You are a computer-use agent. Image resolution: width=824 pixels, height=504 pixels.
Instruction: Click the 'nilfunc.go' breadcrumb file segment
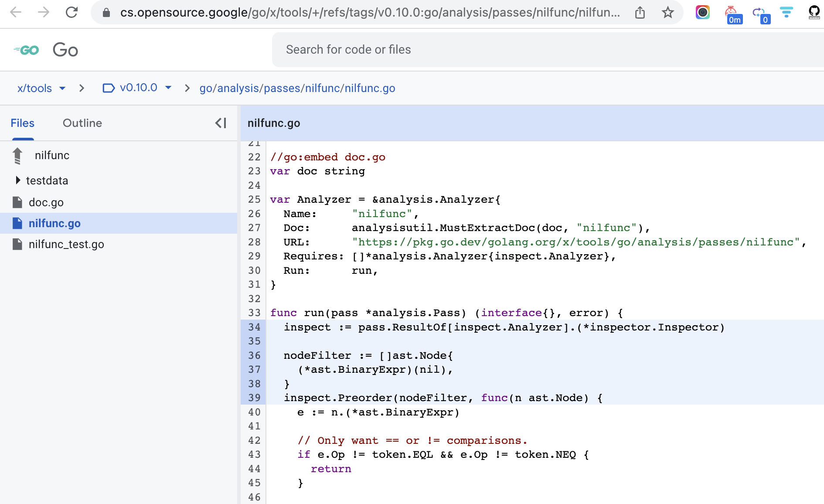(x=370, y=88)
